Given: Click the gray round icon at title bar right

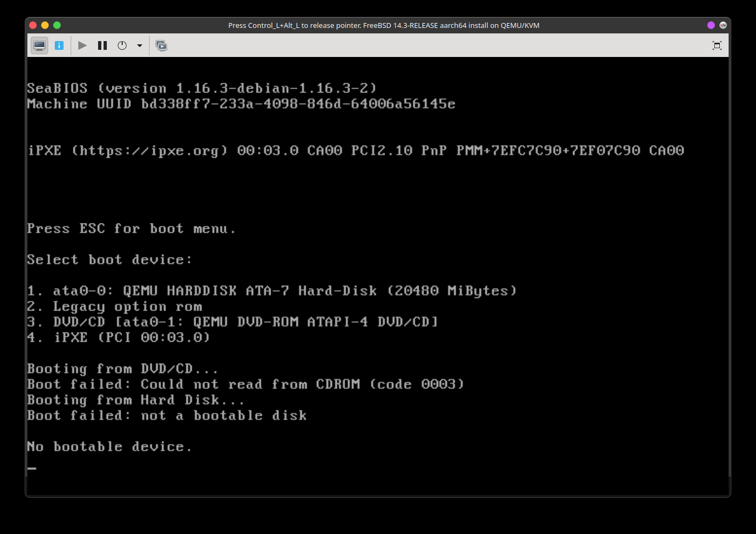Looking at the screenshot, I should (x=723, y=25).
